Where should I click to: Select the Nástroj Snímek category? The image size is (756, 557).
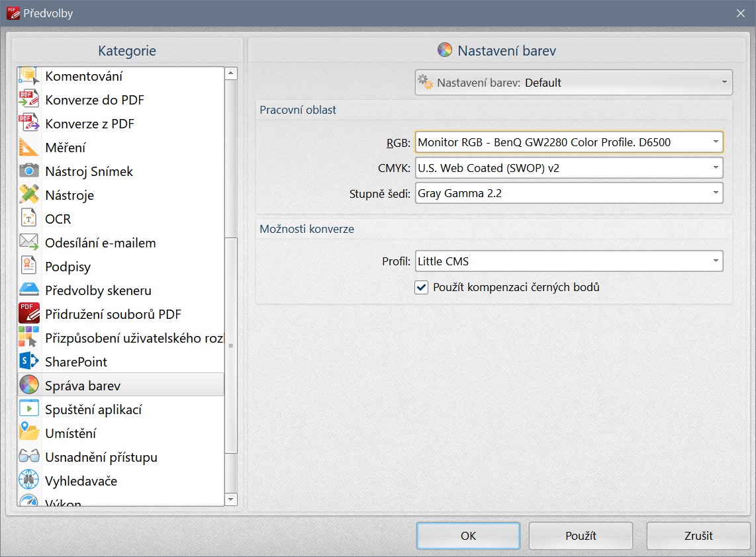[x=121, y=171]
